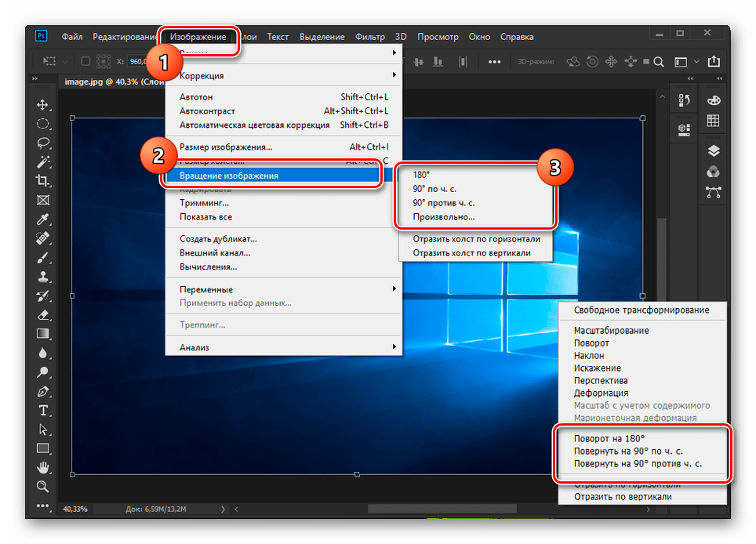This screenshot has width=756, height=544.
Task: Select the Brush tool
Action: pyautogui.click(x=43, y=258)
